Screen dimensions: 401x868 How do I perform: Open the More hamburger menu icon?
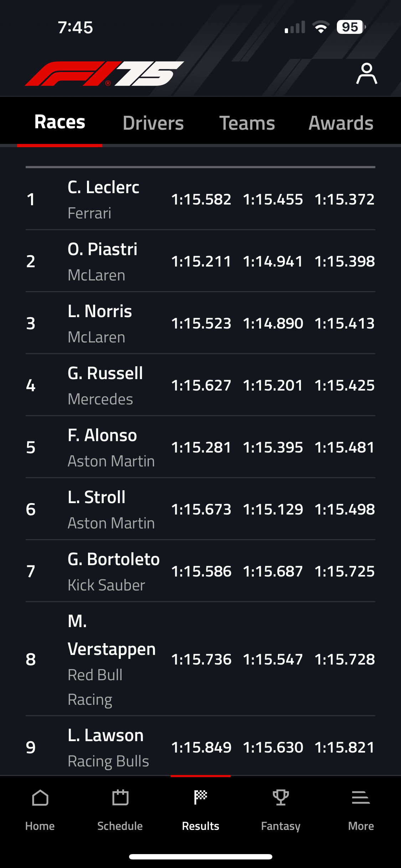(x=361, y=798)
